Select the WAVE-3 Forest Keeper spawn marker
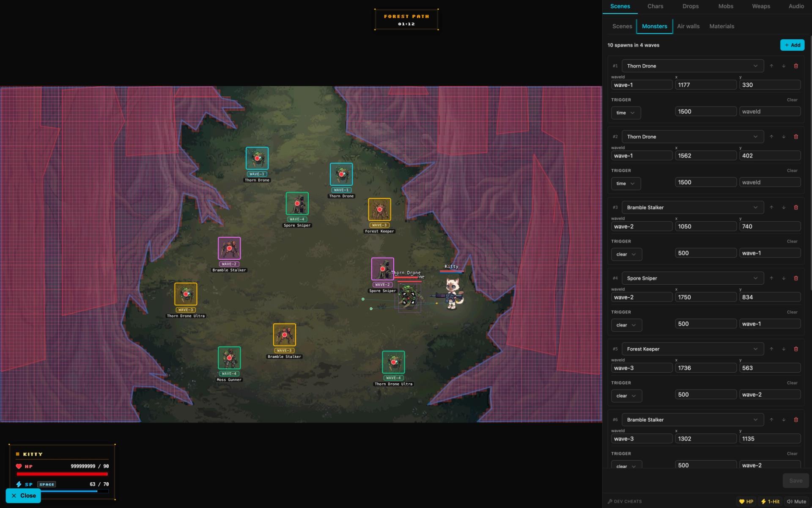812x508 pixels. 379,209
